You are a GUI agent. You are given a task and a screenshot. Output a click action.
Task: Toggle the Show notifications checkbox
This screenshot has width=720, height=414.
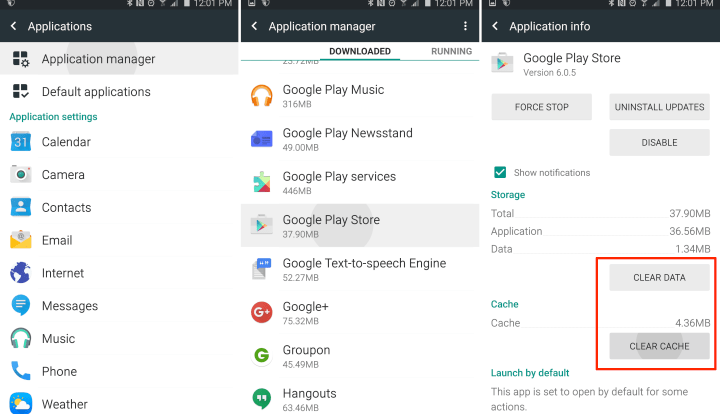click(500, 172)
